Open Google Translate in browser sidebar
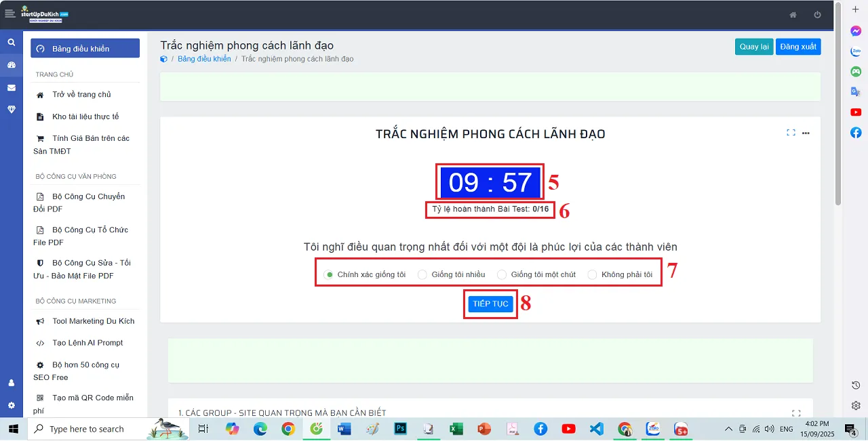868x441 pixels. coord(856,91)
